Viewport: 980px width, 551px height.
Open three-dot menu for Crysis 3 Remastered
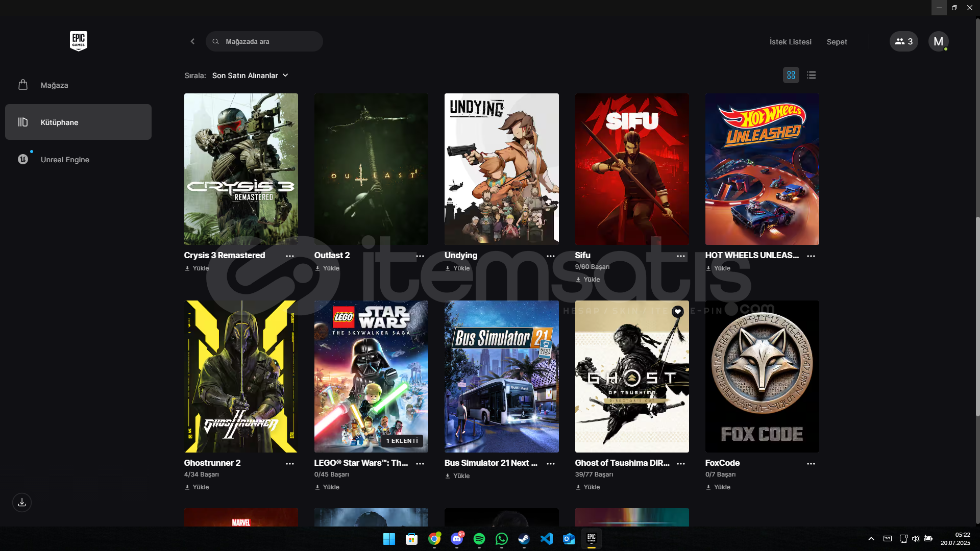(x=290, y=256)
